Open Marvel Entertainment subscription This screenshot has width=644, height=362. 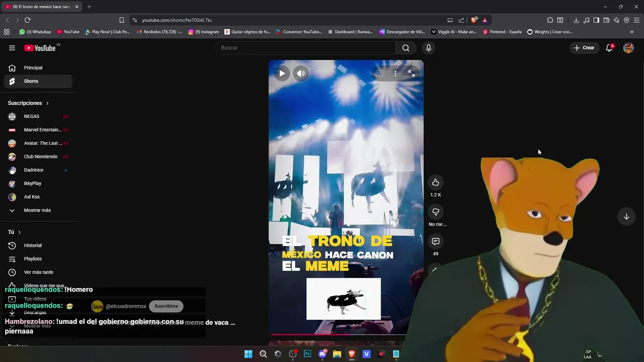(x=38, y=130)
